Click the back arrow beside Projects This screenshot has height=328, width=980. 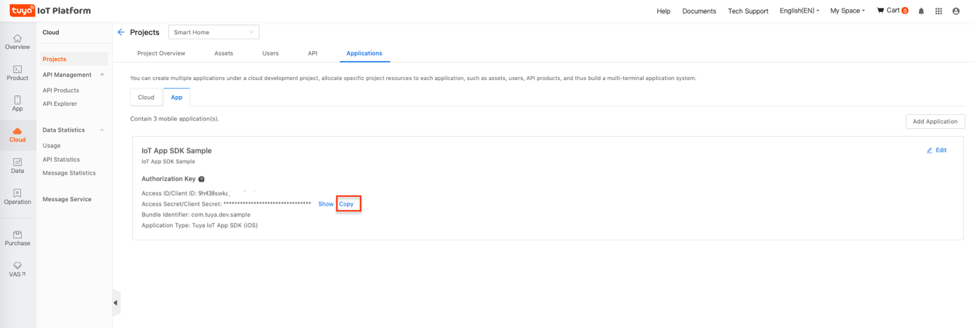121,32
